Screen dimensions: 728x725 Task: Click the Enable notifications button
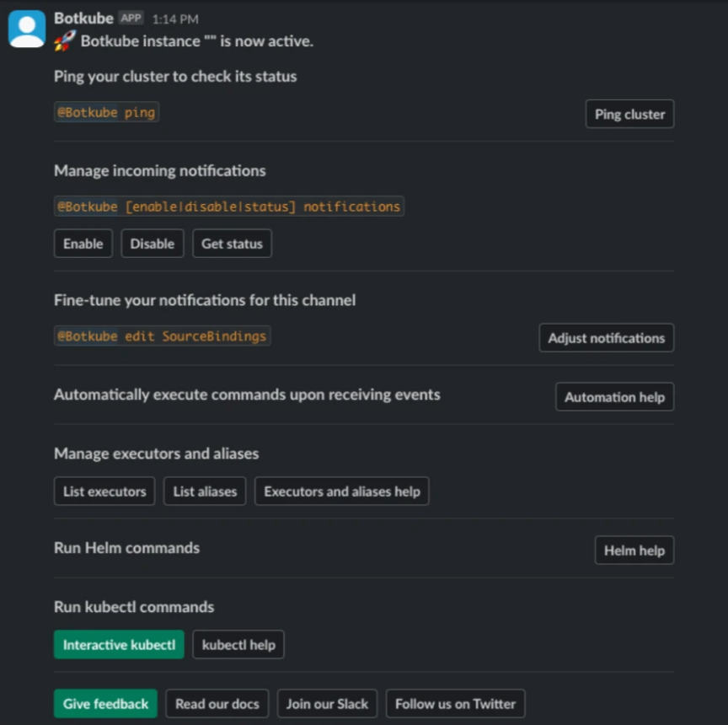click(x=83, y=244)
